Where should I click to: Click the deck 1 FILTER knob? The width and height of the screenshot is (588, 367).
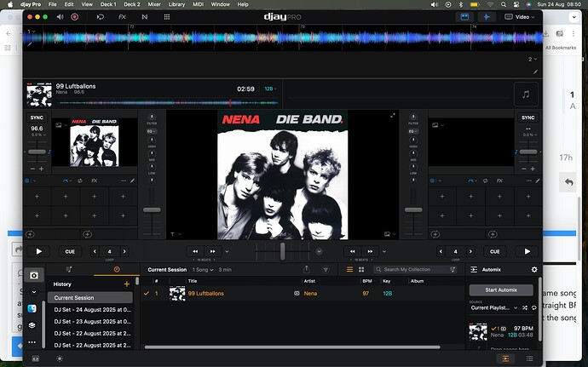pyautogui.click(x=152, y=117)
